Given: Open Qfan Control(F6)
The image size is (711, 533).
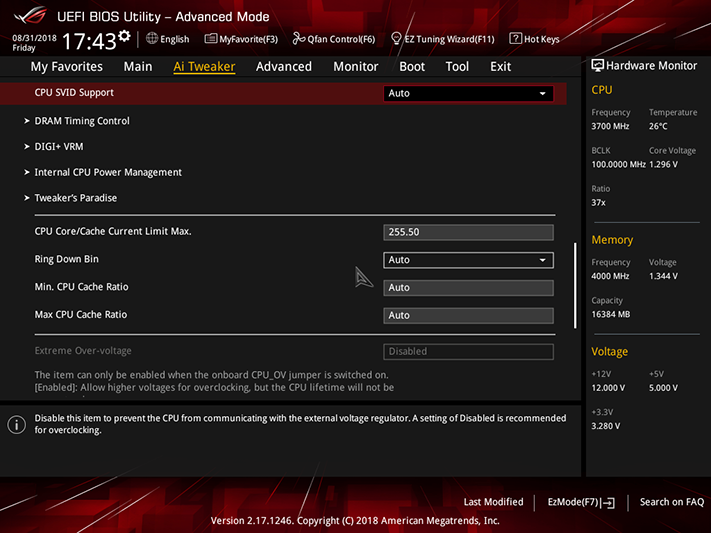Looking at the screenshot, I should (x=334, y=39).
